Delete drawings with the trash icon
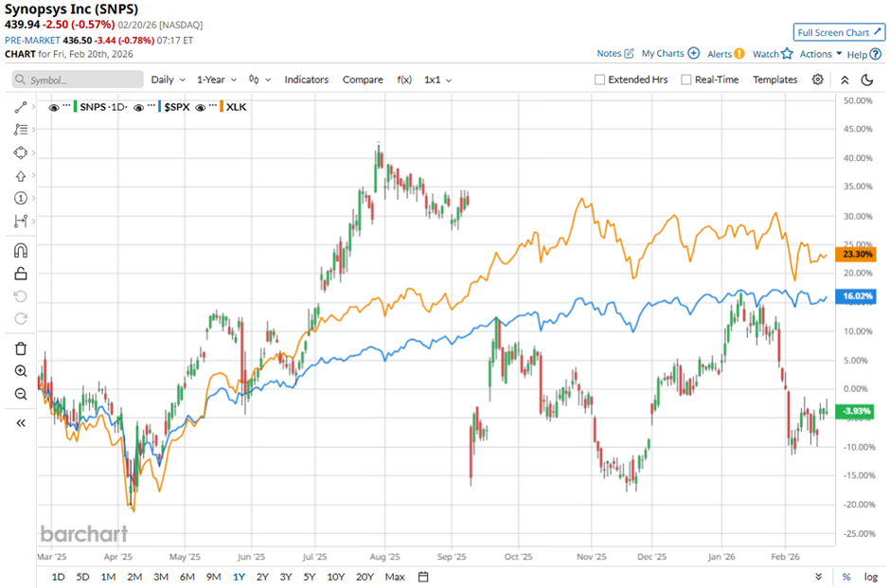This screenshot has height=588, width=890. (21, 348)
